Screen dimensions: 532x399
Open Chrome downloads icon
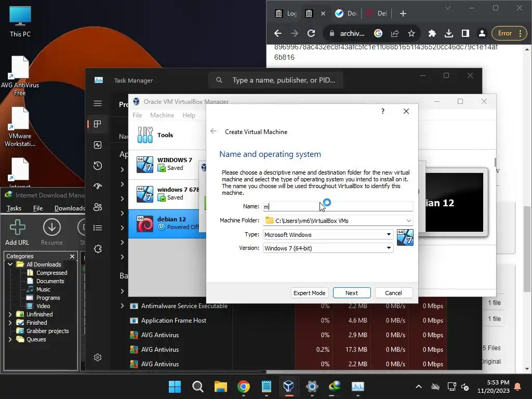coord(448,33)
